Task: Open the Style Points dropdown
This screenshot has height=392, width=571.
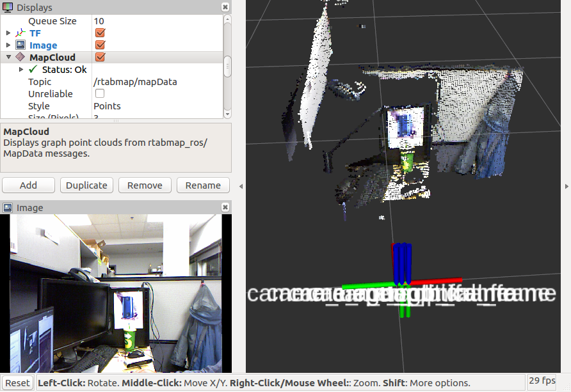Action: pyautogui.click(x=157, y=106)
